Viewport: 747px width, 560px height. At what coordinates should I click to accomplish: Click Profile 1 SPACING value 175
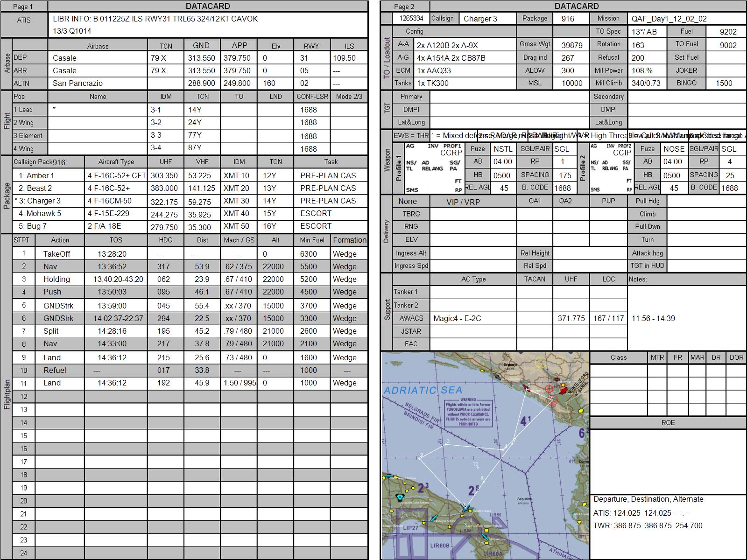tap(565, 175)
